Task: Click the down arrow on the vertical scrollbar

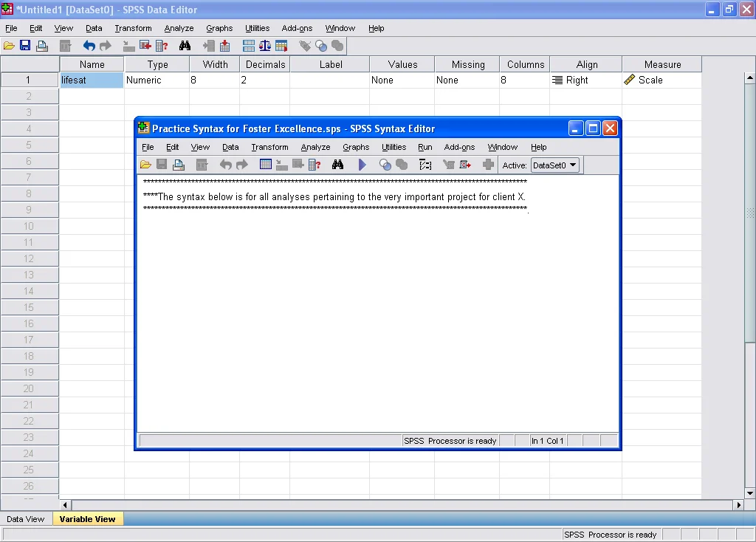Action: (x=749, y=493)
